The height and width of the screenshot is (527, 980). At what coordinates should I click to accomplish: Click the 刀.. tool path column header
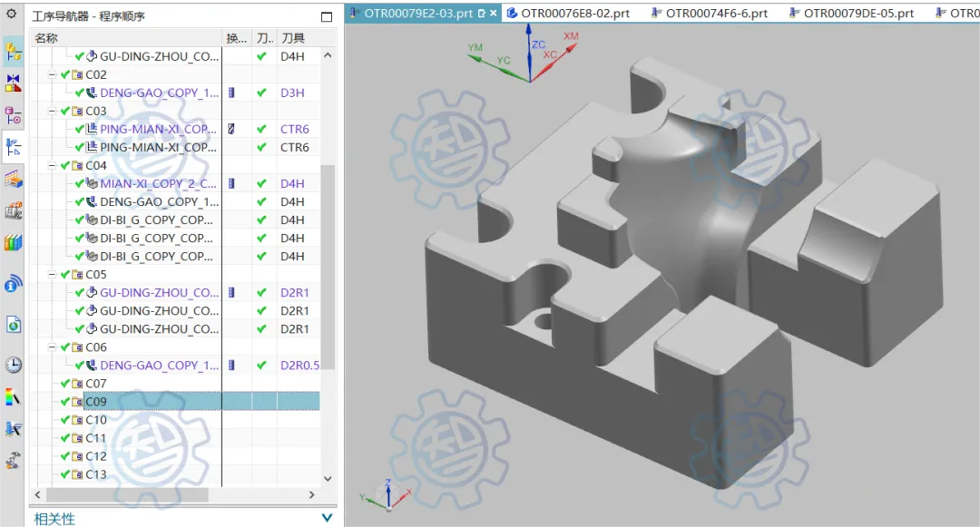pyautogui.click(x=265, y=38)
